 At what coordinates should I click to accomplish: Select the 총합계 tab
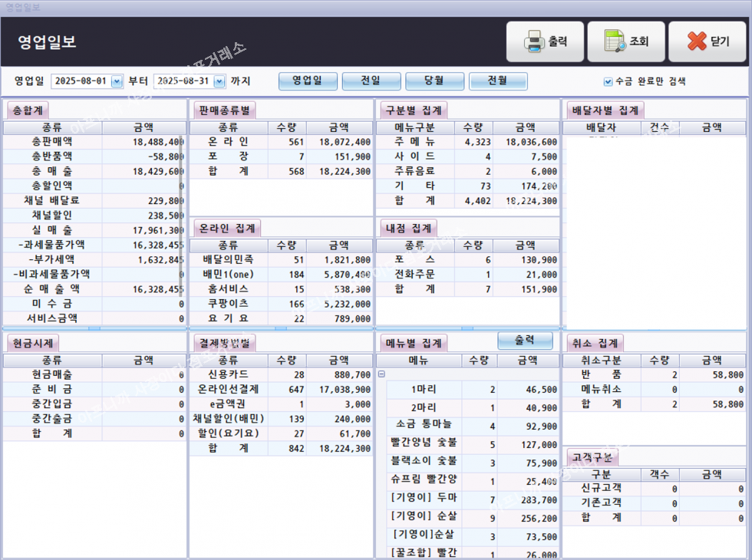tap(28, 109)
